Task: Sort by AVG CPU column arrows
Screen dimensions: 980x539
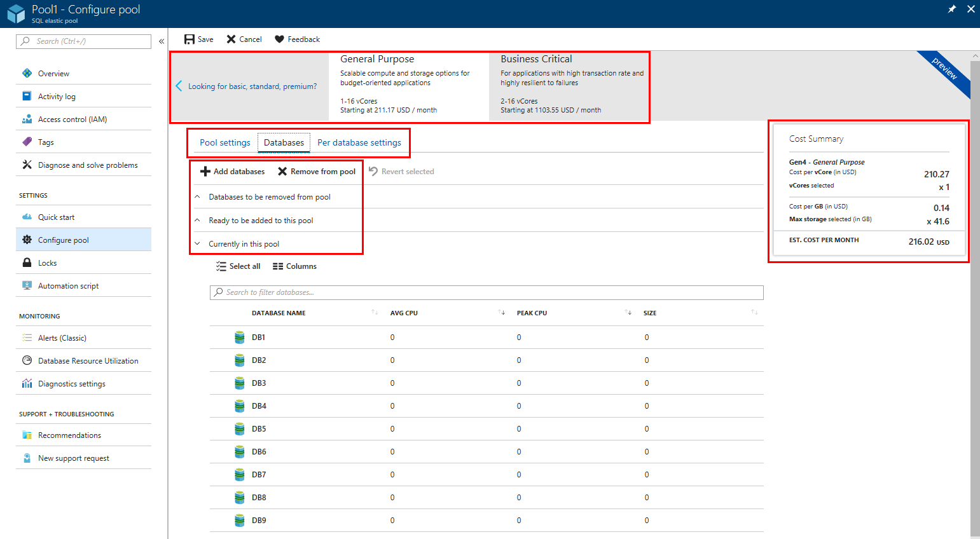Action: click(502, 312)
